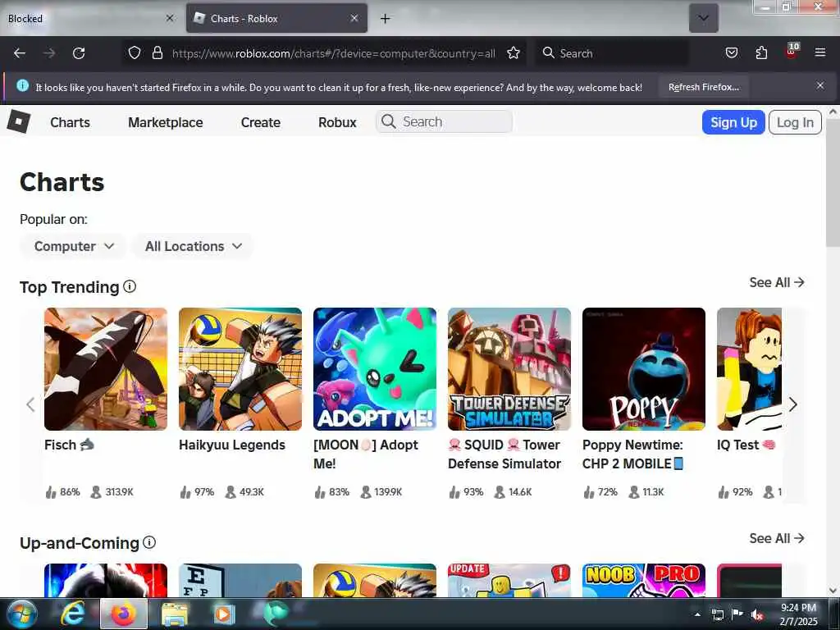Screen dimensions: 840x630
Task: Close the Blocked tab
Action: (170, 18)
